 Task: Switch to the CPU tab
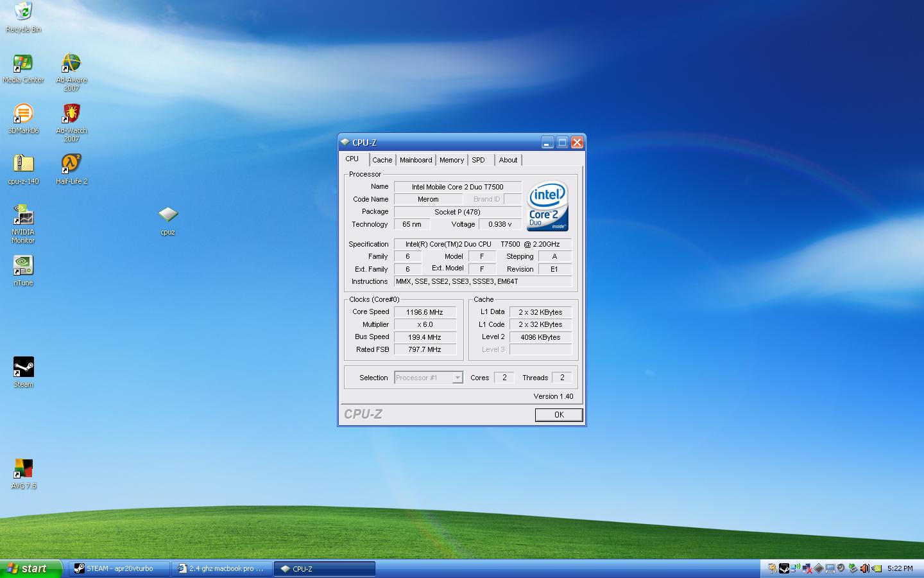(x=352, y=159)
